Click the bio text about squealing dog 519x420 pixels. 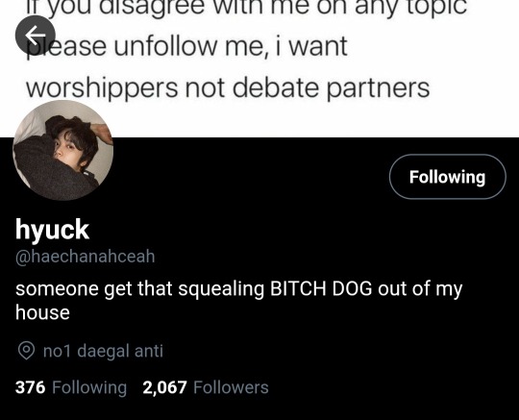click(238, 300)
